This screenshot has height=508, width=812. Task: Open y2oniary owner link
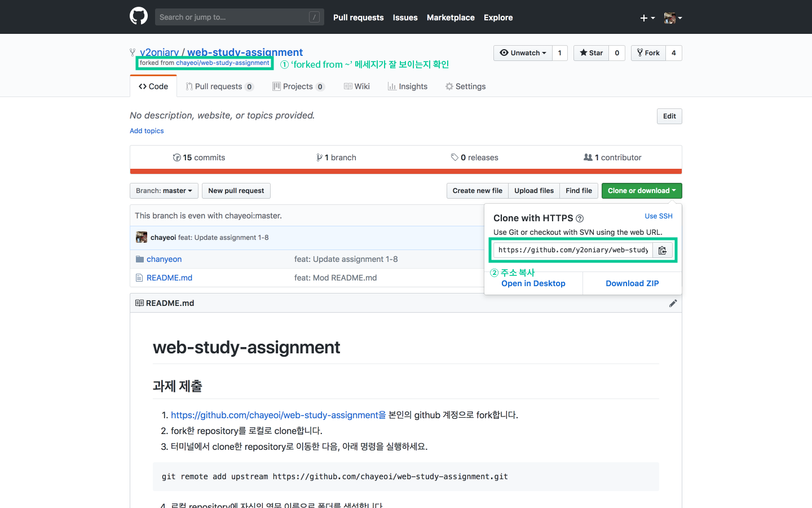click(160, 52)
